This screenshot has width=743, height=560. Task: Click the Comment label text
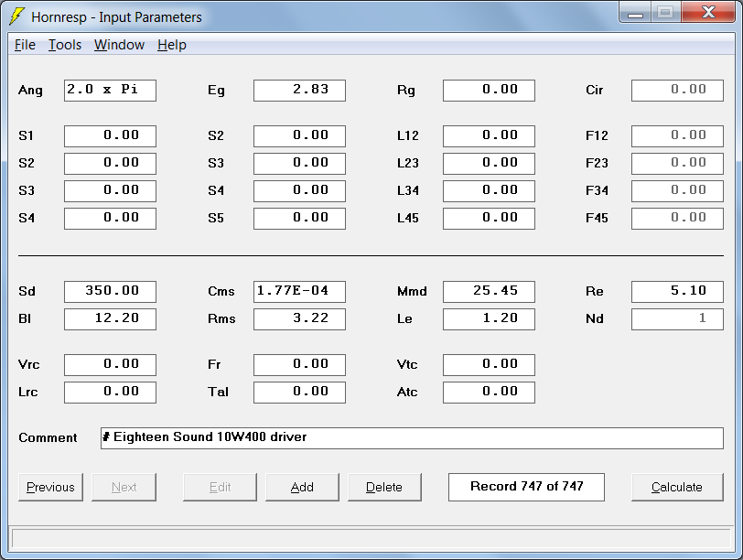[48, 437]
